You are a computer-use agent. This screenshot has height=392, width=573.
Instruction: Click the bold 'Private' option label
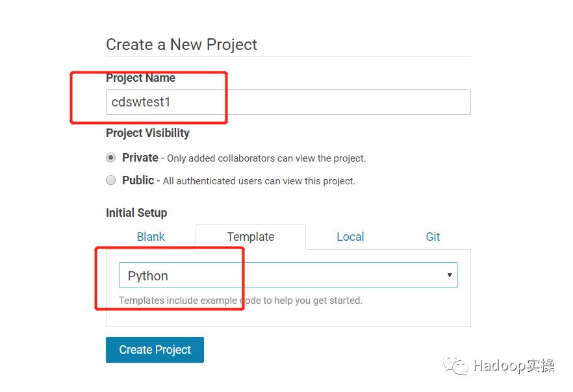pyautogui.click(x=140, y=158)
